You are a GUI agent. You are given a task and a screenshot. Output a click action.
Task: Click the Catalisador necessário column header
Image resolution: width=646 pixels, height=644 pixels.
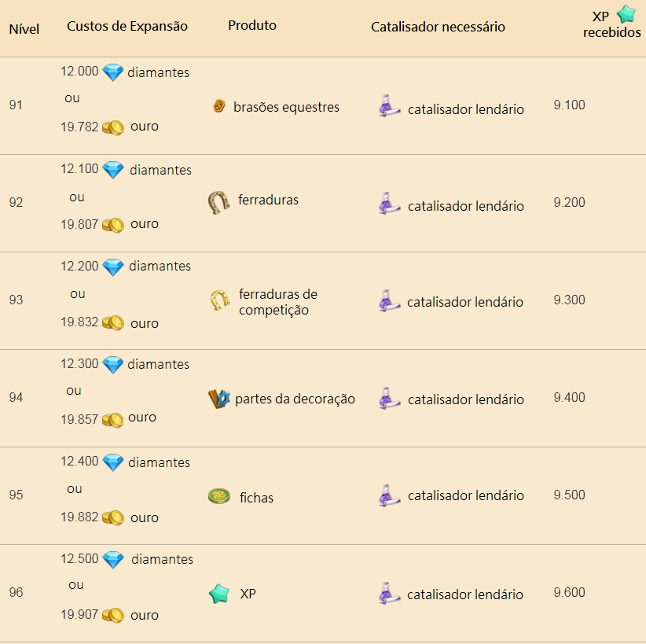pos(438,27)
